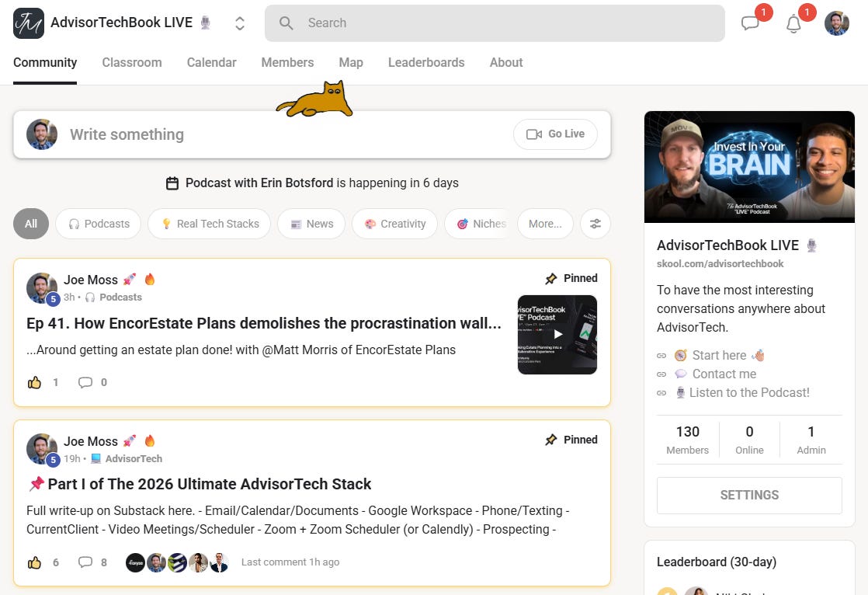Click the Write something post box
Image resolution: width=868 pixels, height=595 pixels.
[312, 134]
